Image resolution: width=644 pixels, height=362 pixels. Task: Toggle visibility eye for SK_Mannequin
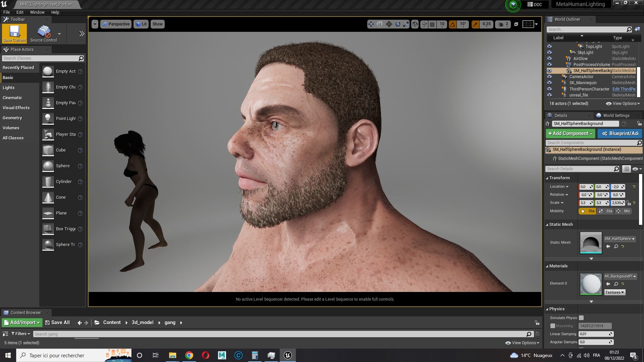[x=549, y=83]
